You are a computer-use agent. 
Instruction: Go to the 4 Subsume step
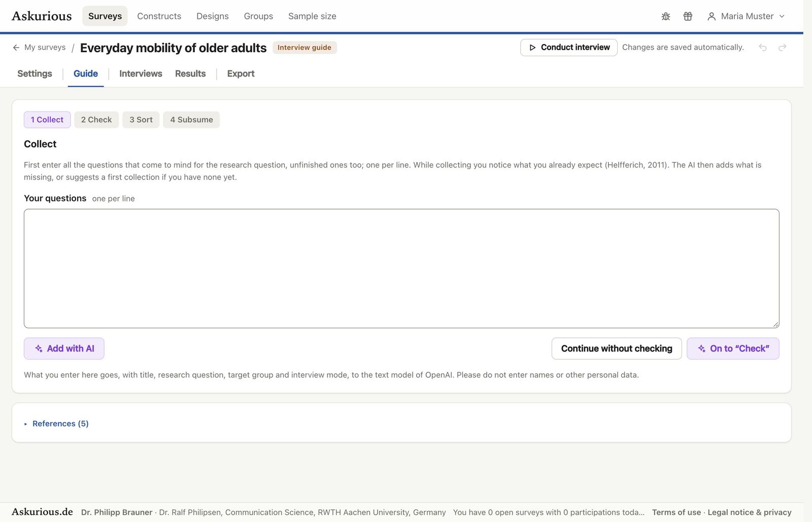pos(191,120)
